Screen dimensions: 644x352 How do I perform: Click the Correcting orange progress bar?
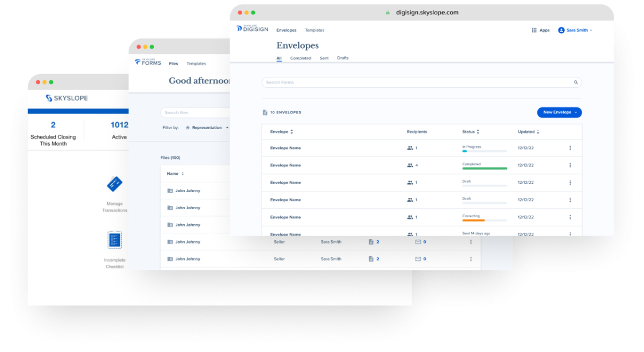474,221
